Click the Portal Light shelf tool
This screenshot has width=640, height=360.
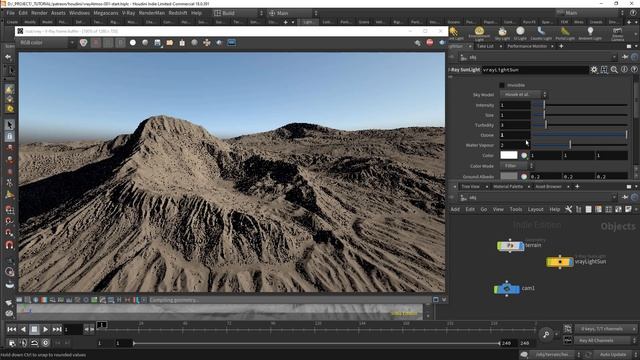pos(565,33)
